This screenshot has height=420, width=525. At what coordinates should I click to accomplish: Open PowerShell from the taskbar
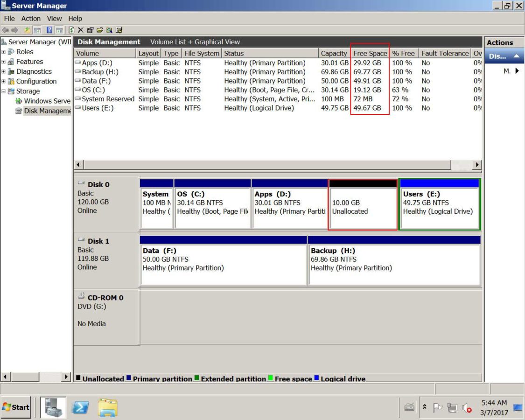click(80, 407)
